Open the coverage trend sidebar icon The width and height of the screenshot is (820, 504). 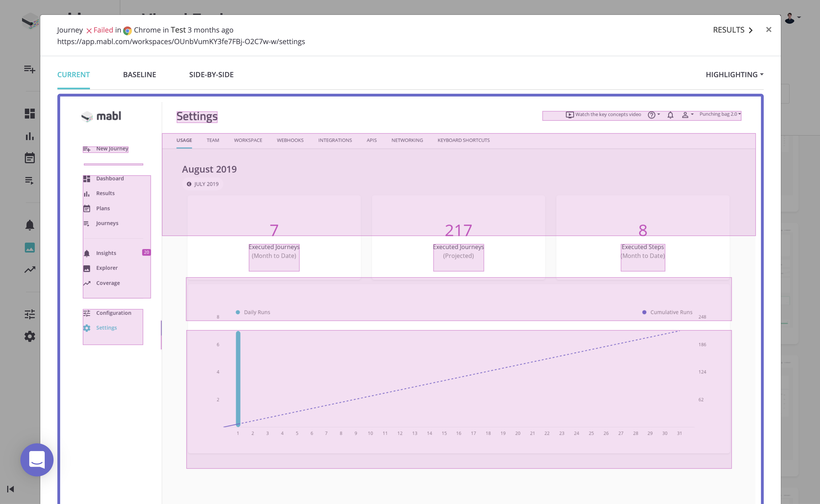tap(29, 269)
